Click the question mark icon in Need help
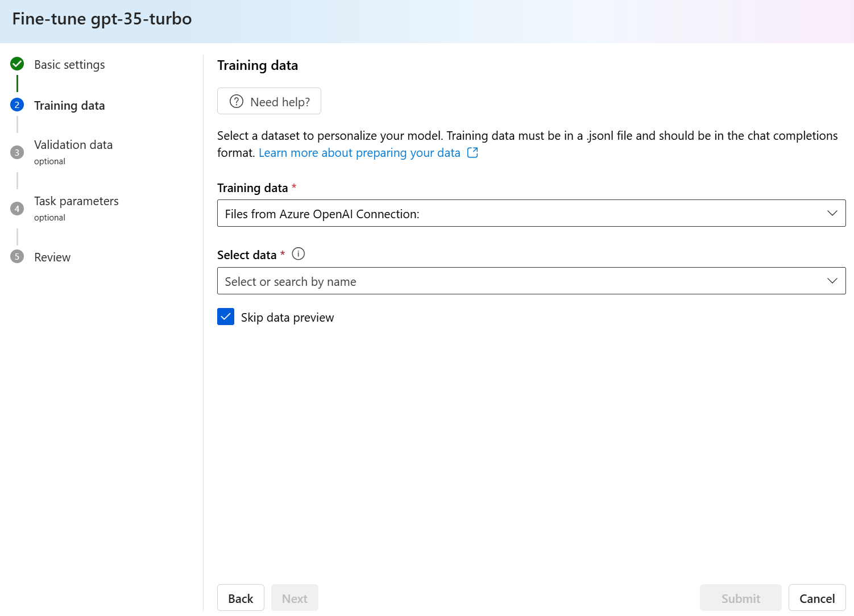The image size is (854, 616). tap(237, 101)
